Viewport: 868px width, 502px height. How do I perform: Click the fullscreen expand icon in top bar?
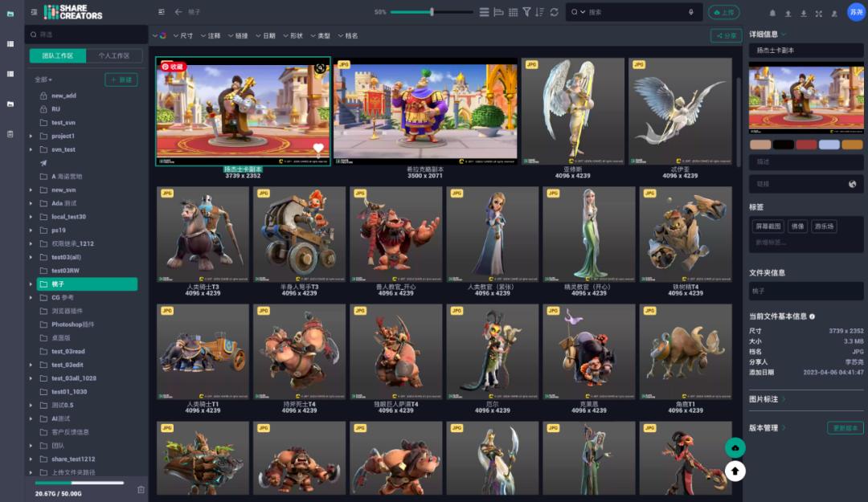(x=819, y=14)
